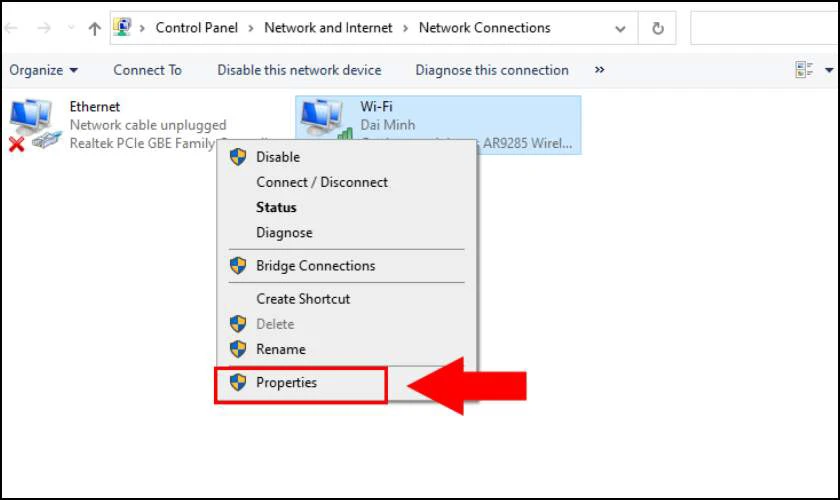Image resolution: width=840 pixels, height=500 pixels.
Task: Choose Disable from context menu
Action: [347, 157]
